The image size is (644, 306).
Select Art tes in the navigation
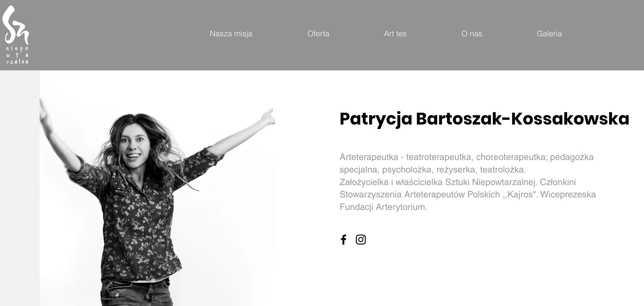click(395, 34)
